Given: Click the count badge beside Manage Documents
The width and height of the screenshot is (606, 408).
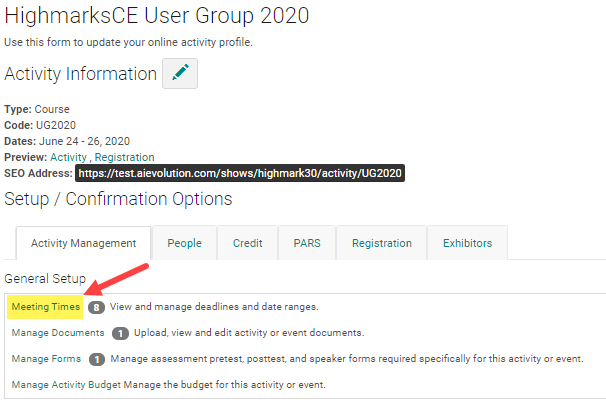Looking at the screenshot, I should click(x=120, y=333).
